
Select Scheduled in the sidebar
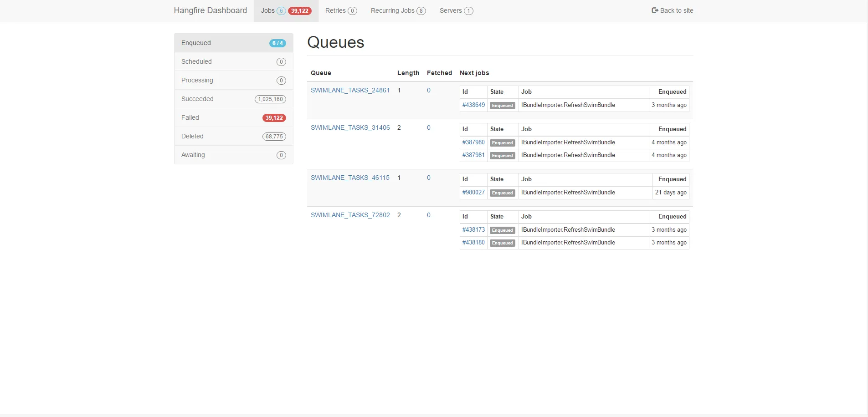[x=233, y=61]
